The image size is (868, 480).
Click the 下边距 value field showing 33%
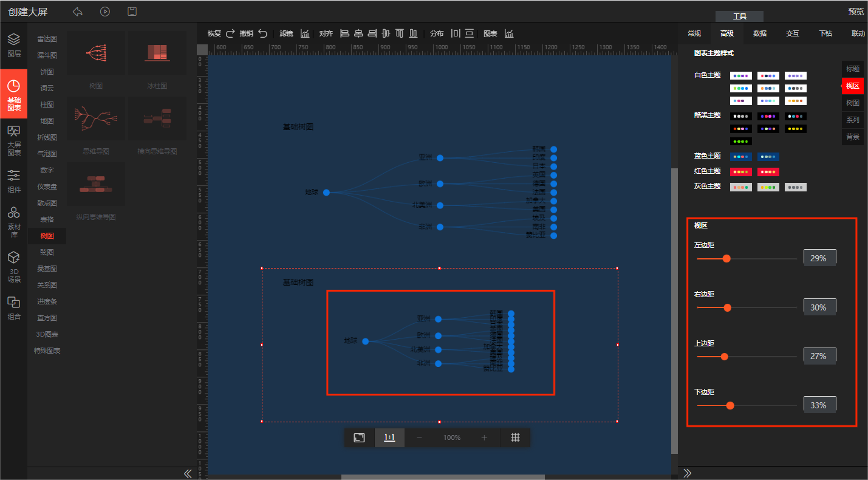click(x=819, y=405)
